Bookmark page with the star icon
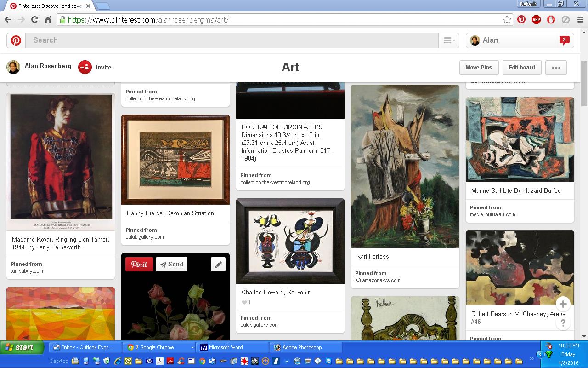Image resolution: width=588 pixels, height=368 pixels. click(x=507, y=20)
